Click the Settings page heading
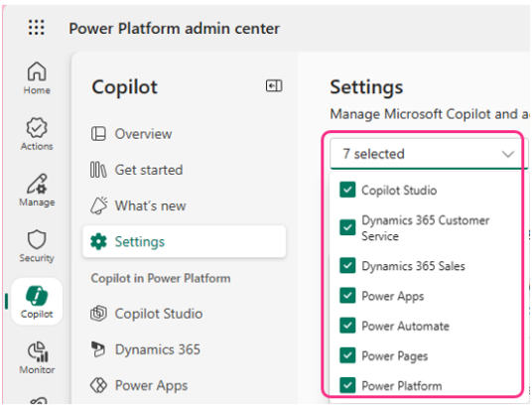The height and width of the screenshot is (407, 532). 366,87
